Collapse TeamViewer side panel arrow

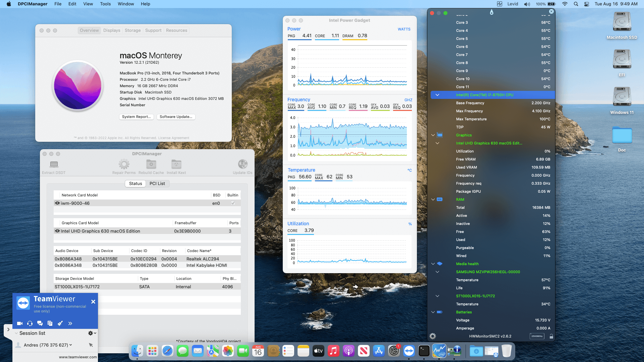[x=8, y=329]
